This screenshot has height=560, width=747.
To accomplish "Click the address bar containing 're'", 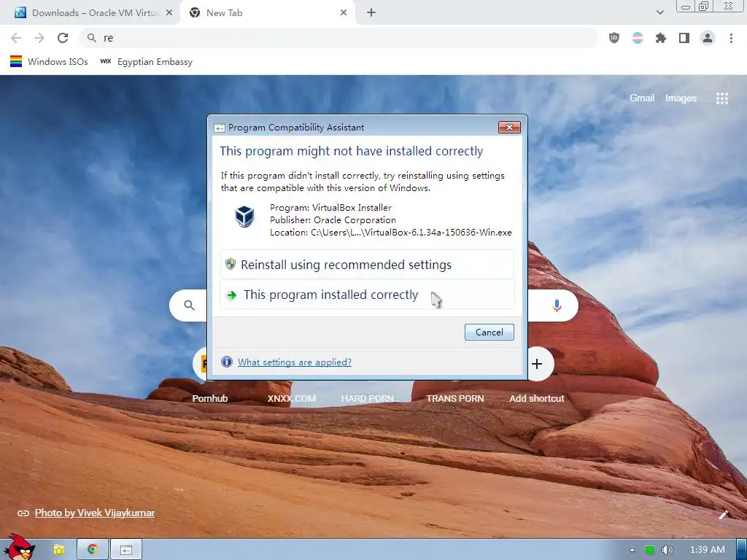I will coord(338,38).
